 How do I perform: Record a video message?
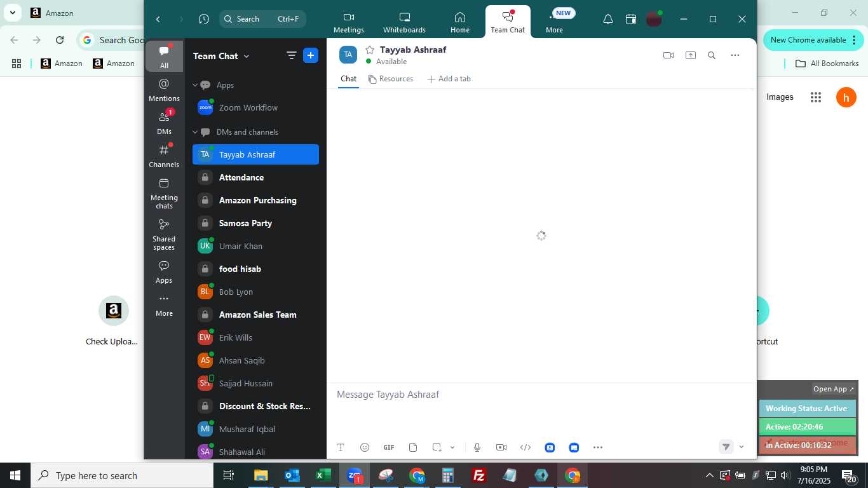501,447
